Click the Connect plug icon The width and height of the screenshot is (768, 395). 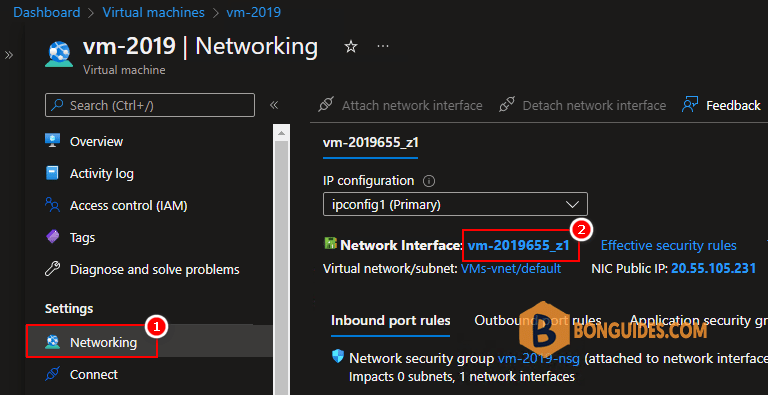point(52,374)
